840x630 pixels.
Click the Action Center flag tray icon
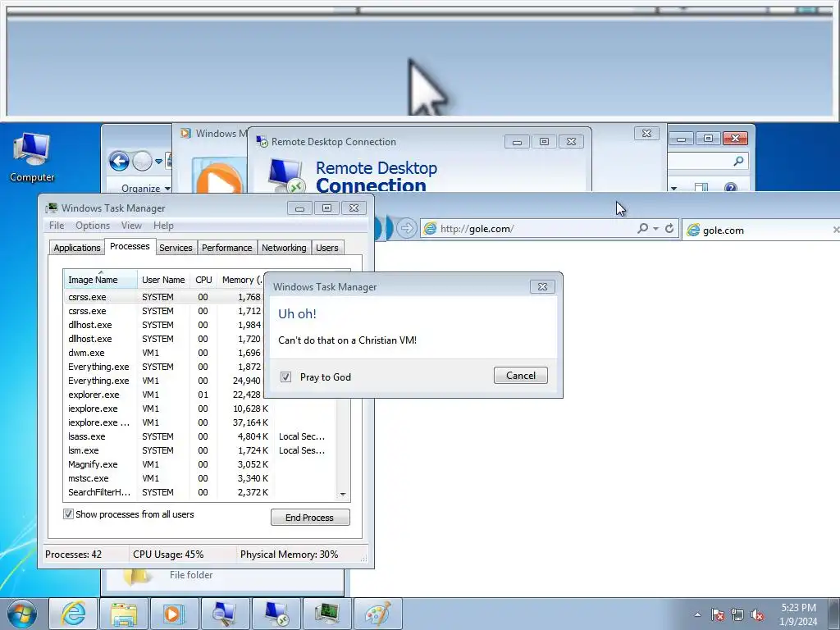pos(717,614)
